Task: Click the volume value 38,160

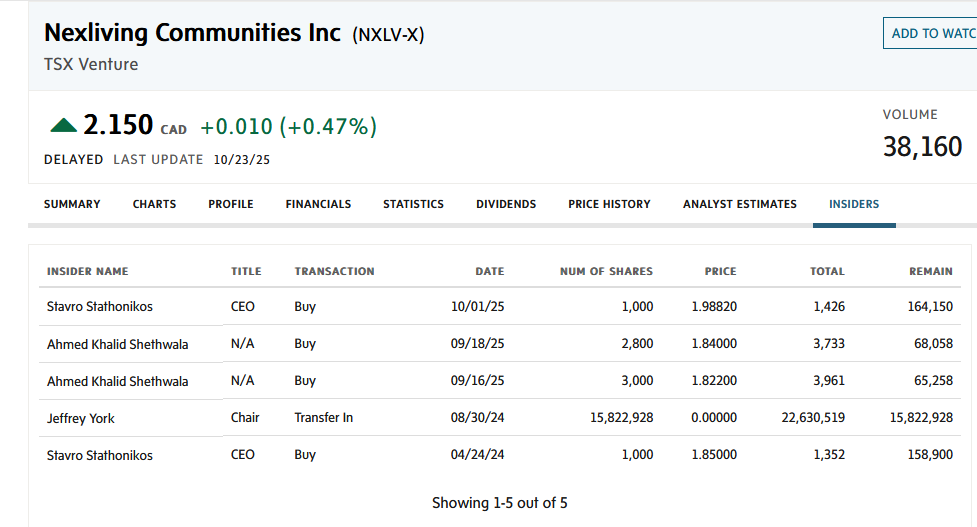Action: point(922,147)
